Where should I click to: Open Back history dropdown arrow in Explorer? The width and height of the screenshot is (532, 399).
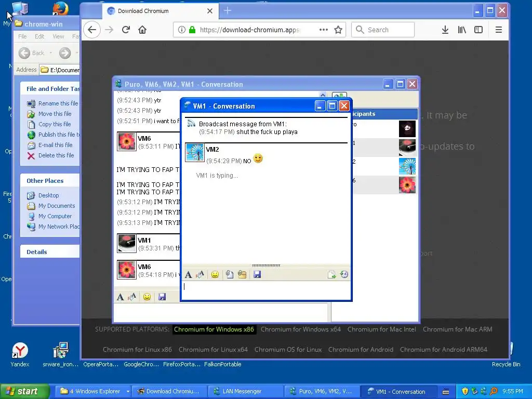click(x=51, y=53)
